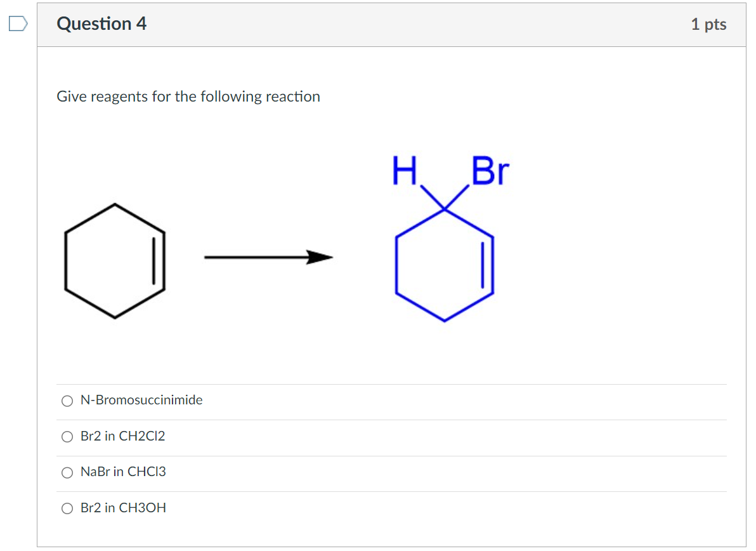Click the Give reagents instruction text
756x551 pixels.
click(x=188, y=96)
